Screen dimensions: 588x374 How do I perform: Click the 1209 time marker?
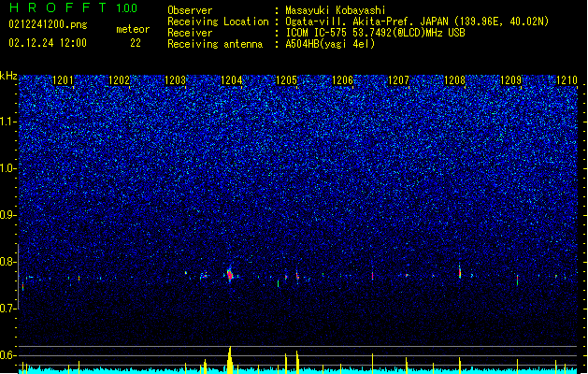[x=510, y=80]
